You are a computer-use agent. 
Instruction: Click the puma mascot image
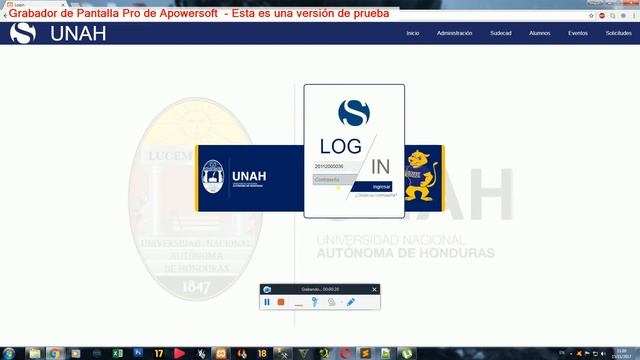pyautogui.click(x=421, y=176)
